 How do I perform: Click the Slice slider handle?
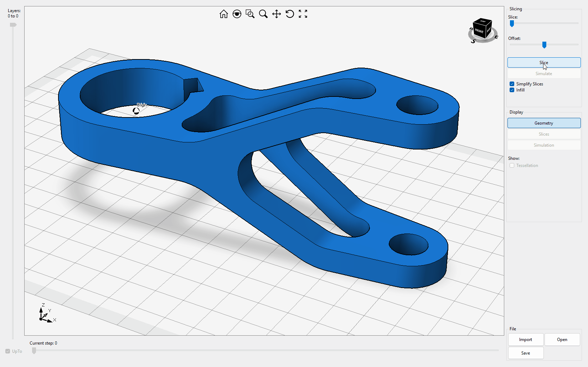pyautogui.click(x=512, y=23)
